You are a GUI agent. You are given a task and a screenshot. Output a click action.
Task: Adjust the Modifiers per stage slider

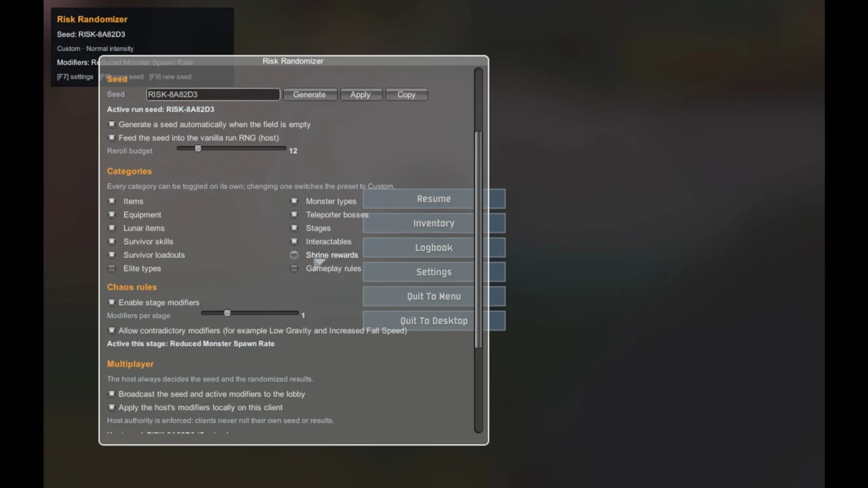pyautogui.click(x=250, y=313)
